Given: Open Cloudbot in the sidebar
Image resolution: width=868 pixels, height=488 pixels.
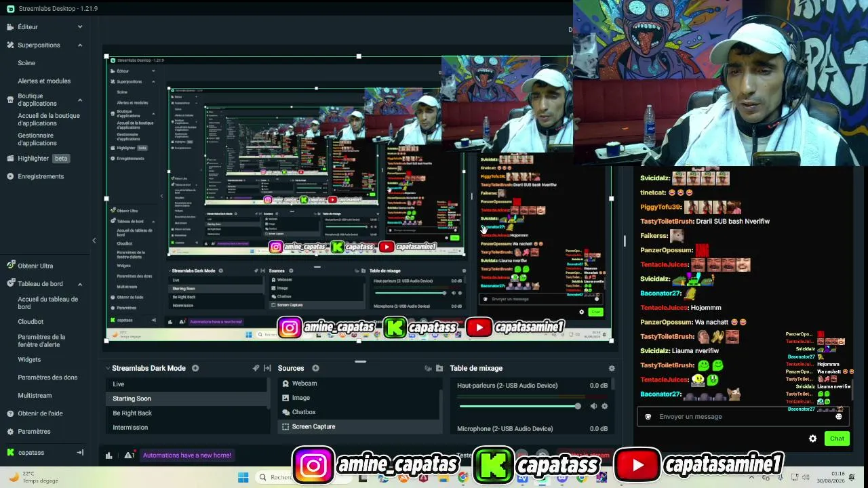Looking at the screenshot, I should (31, 322).
